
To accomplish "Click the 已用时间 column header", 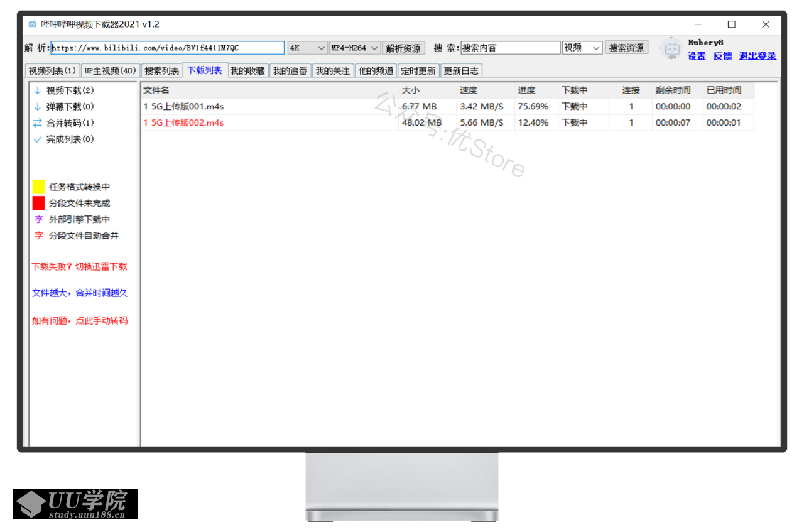I will (729, 90).
